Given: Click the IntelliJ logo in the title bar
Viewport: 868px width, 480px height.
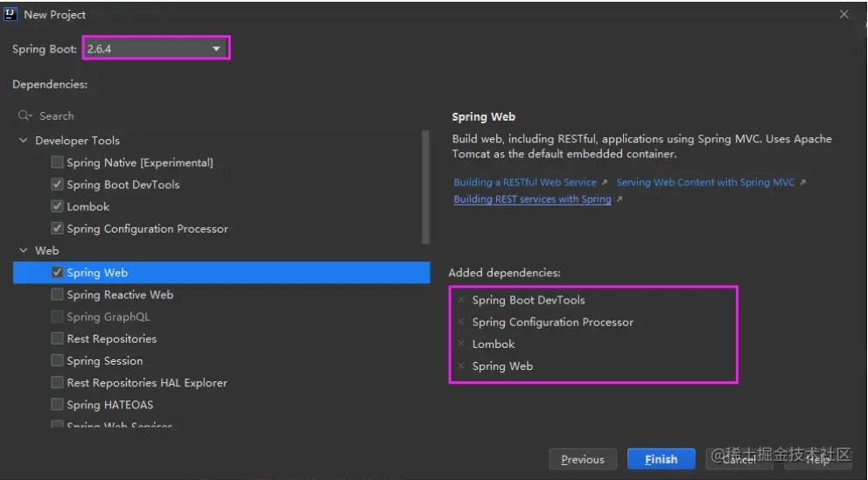Looking at the screenshot, I should 10,14.
